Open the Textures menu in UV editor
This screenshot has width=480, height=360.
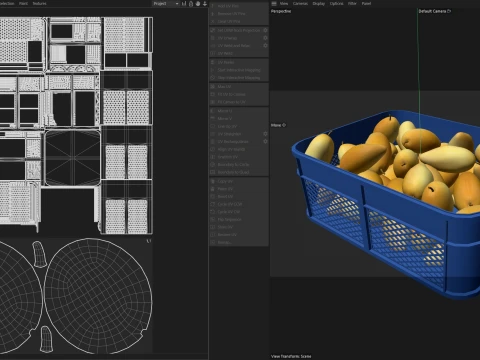pyautogui.click(x=39, y=4)
